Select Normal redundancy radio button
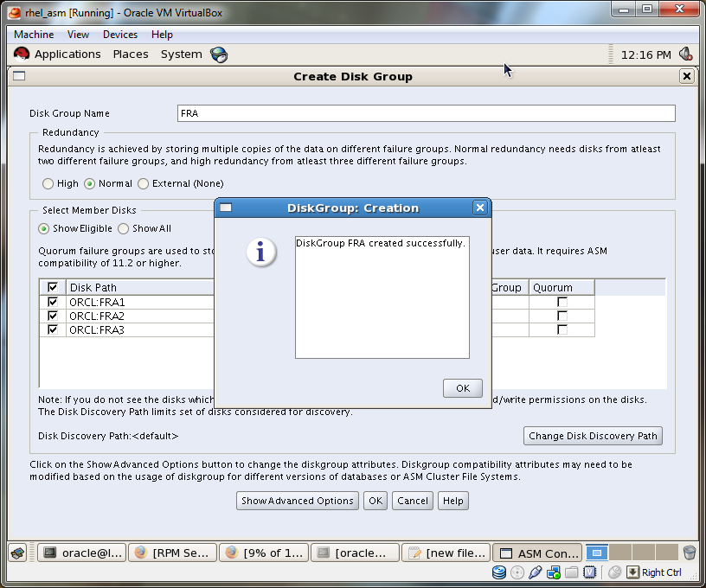 point(90,183)
